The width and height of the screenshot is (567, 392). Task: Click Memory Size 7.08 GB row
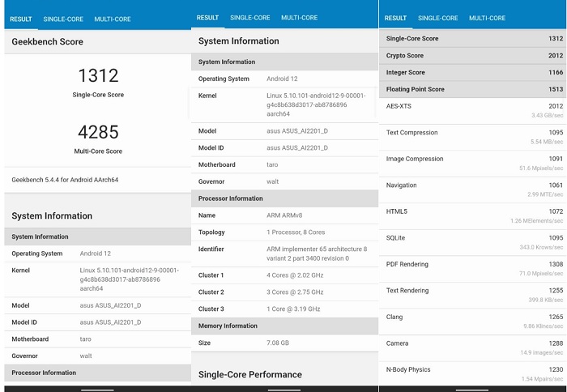284,343
